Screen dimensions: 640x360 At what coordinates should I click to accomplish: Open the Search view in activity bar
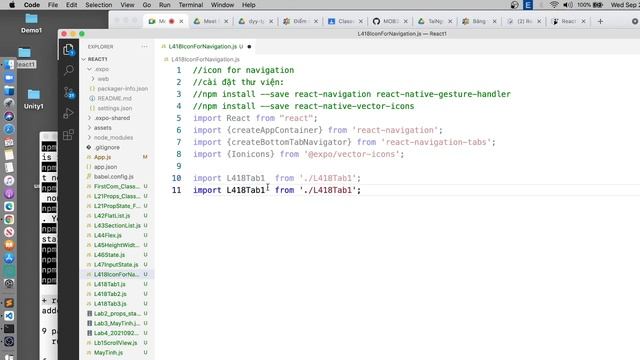tap(69, 70)
